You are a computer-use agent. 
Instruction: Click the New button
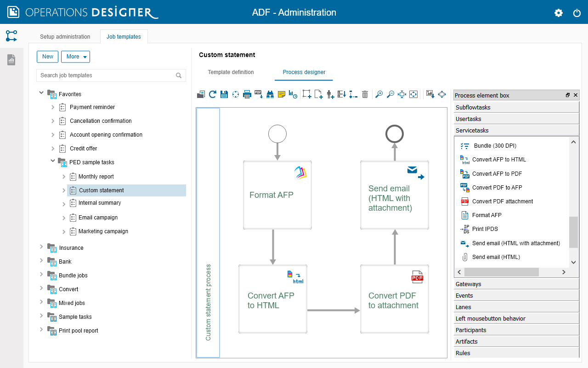[48, 57]
